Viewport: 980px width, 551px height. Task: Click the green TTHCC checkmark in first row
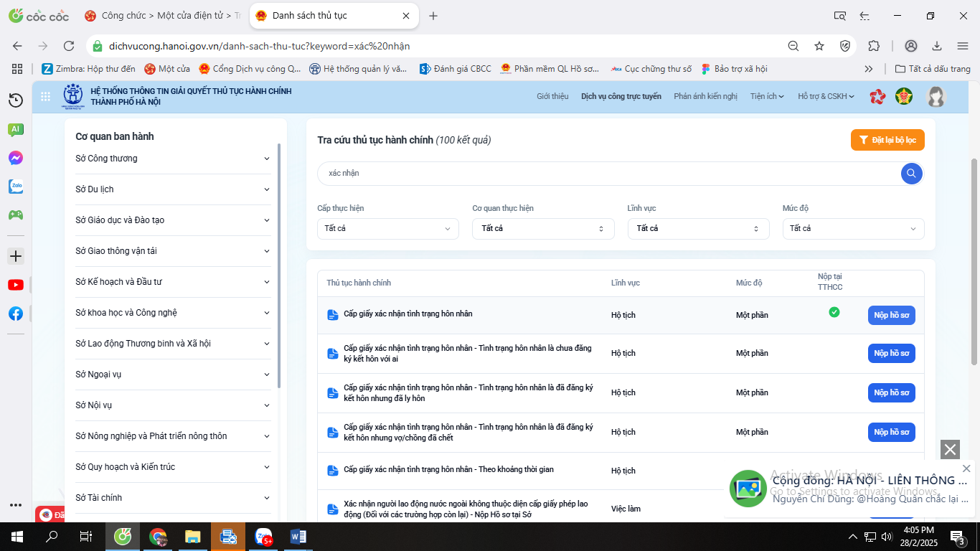pyautogui.click(x=834, y=312)
